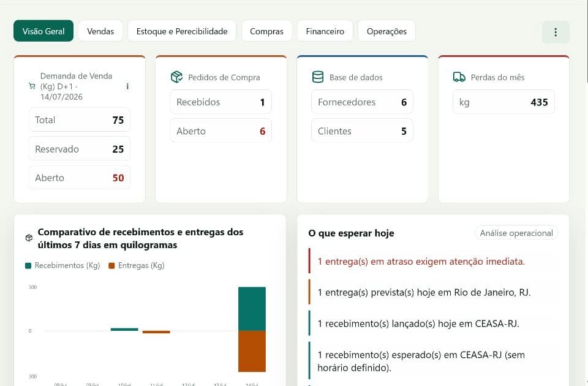Open the three-dot more options menu
The width and height of the screenshot is (588, 386).
coord(556,32)
